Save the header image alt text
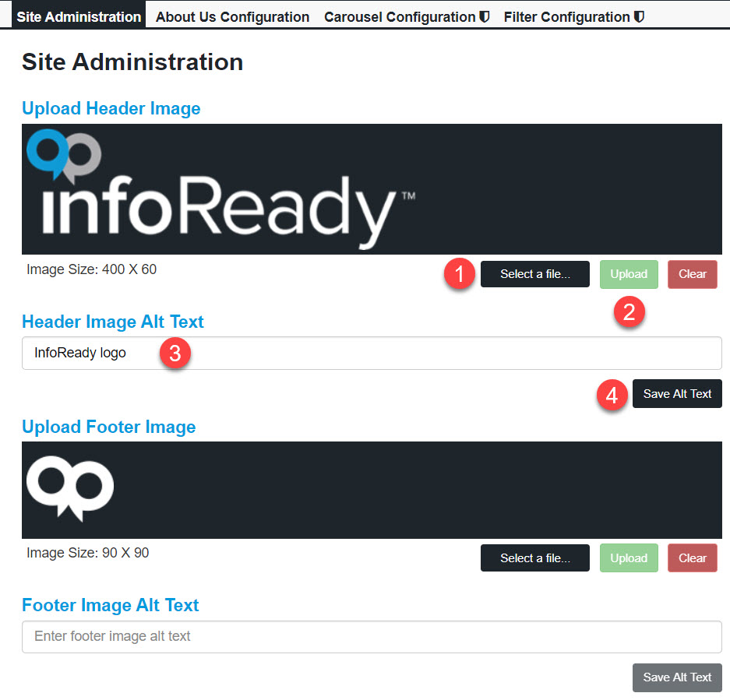Viewport: 730px width, 700px height. [677, 394]
